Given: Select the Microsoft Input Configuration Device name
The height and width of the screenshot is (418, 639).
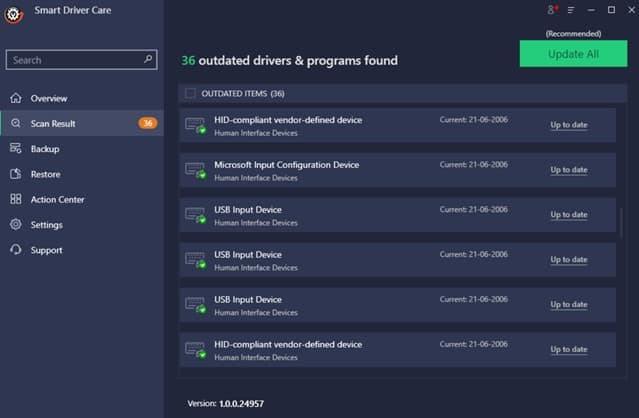Looking at the screenshot, I should point(286,165).
